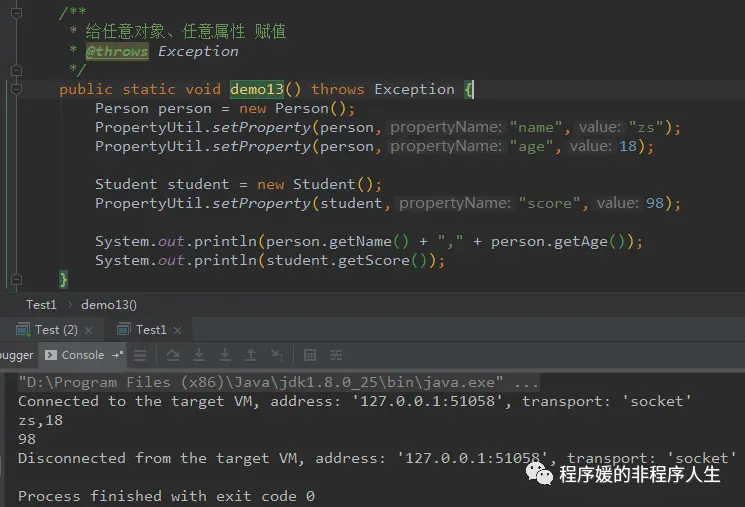Click the Step Out debug icon

click(x=251, y=355)
